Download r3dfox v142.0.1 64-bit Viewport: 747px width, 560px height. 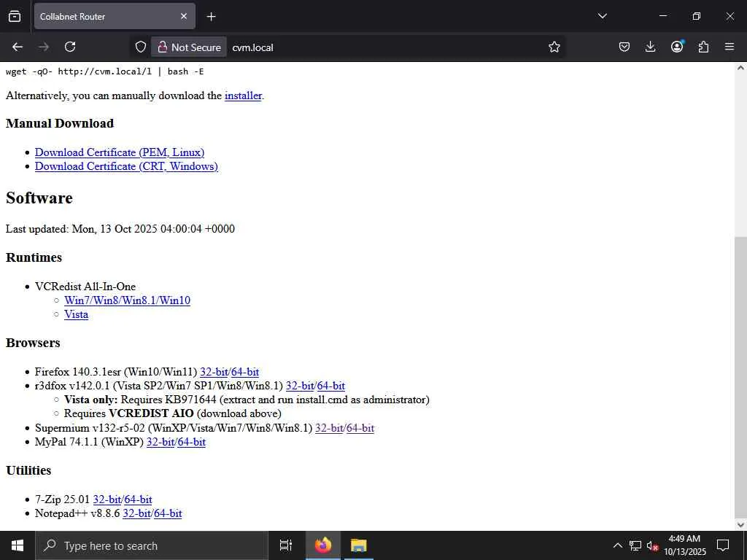(x=330, y=386)
